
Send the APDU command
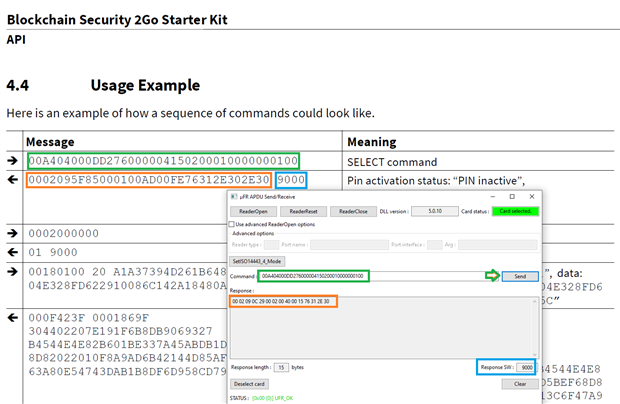click(x=519, y=275)
